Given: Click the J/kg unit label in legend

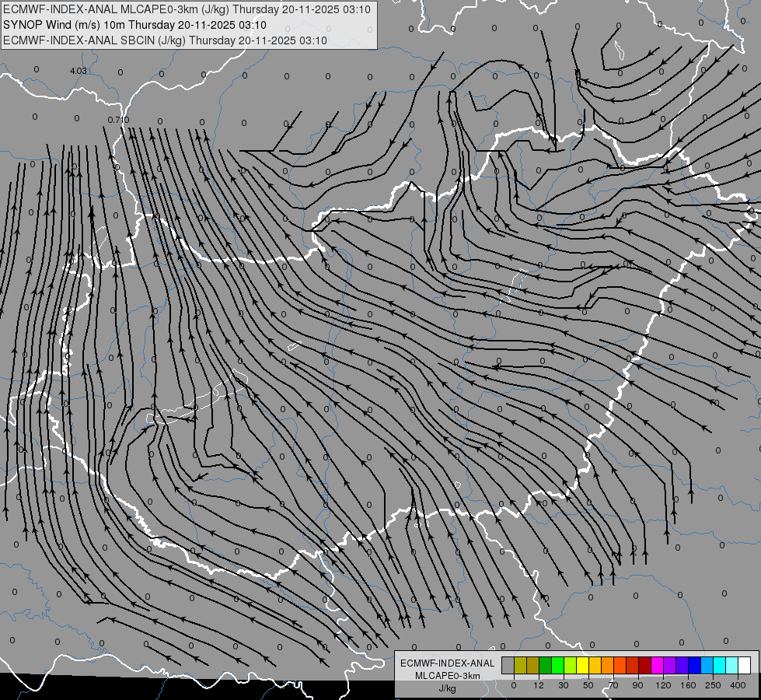Looking at the screenshot, I should [x=448, y=688].
